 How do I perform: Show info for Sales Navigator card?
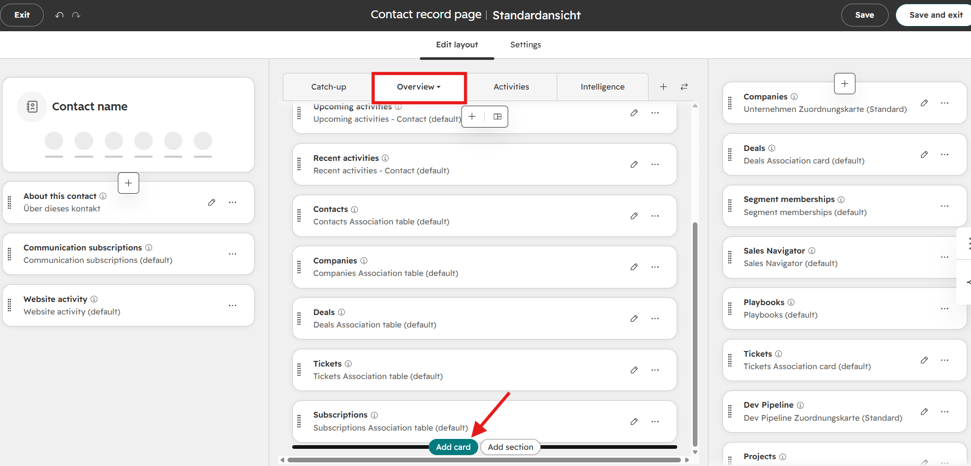812,251
